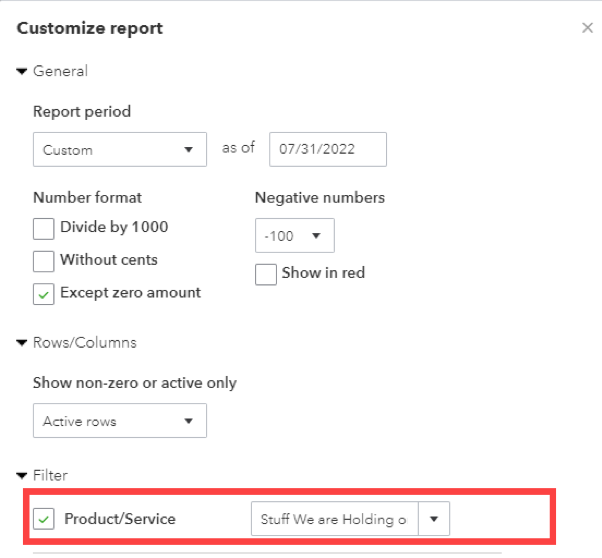Click the Product/Service filter label
This screenshot has height=558, width=602.
pos(120,519)
